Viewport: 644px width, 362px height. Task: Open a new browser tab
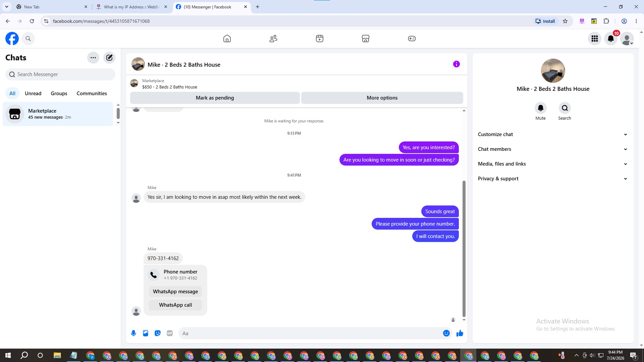258,7
